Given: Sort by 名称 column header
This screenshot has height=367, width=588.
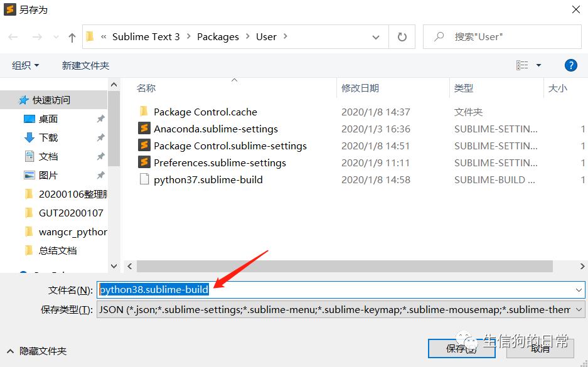Looking at the screenshot, I should [146, 88].
